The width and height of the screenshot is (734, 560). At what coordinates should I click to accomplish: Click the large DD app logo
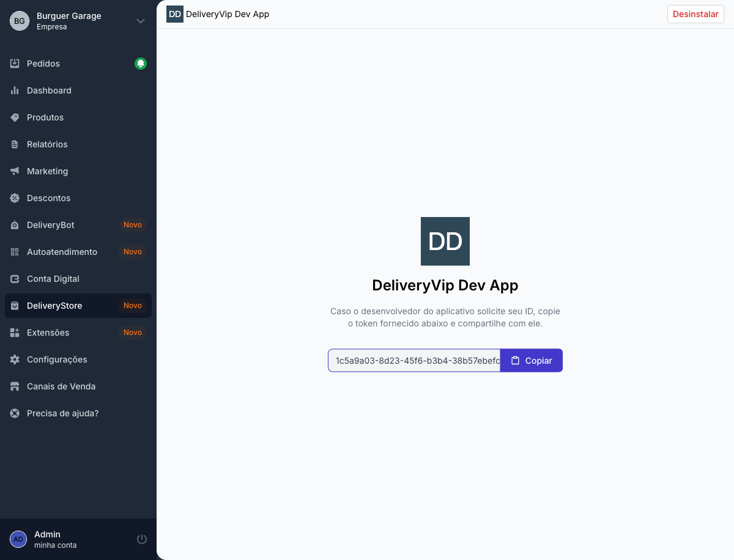[x=445, y=241]
